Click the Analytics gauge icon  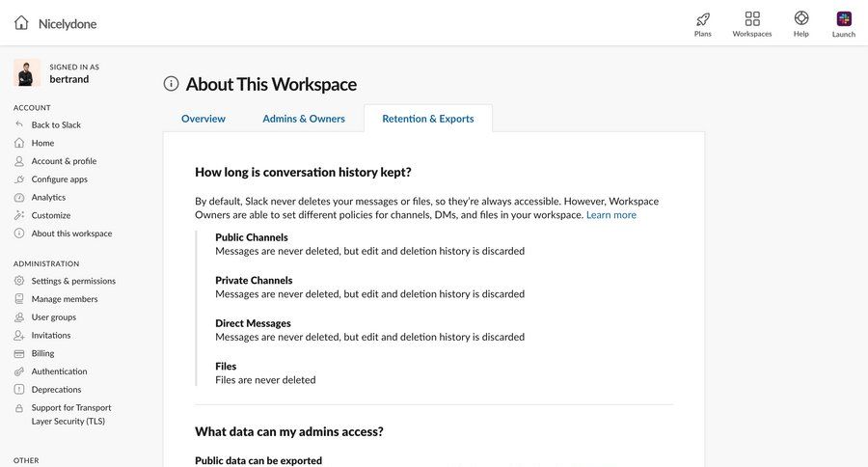19,197
